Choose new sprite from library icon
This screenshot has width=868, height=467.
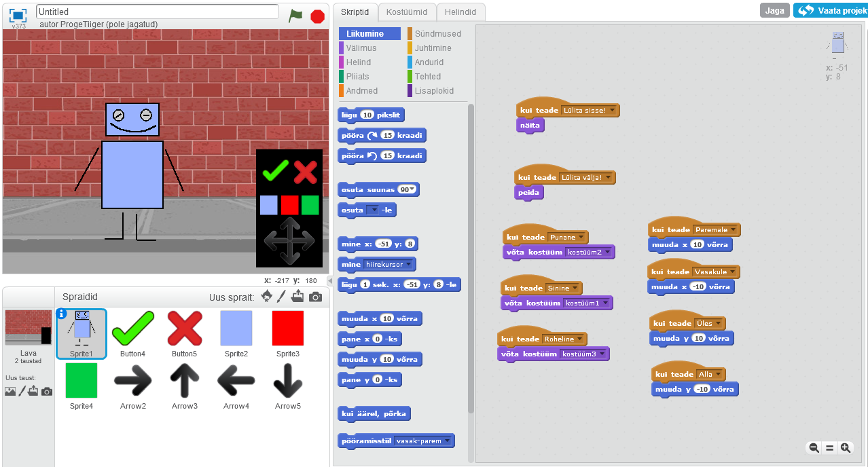point(267,297)
